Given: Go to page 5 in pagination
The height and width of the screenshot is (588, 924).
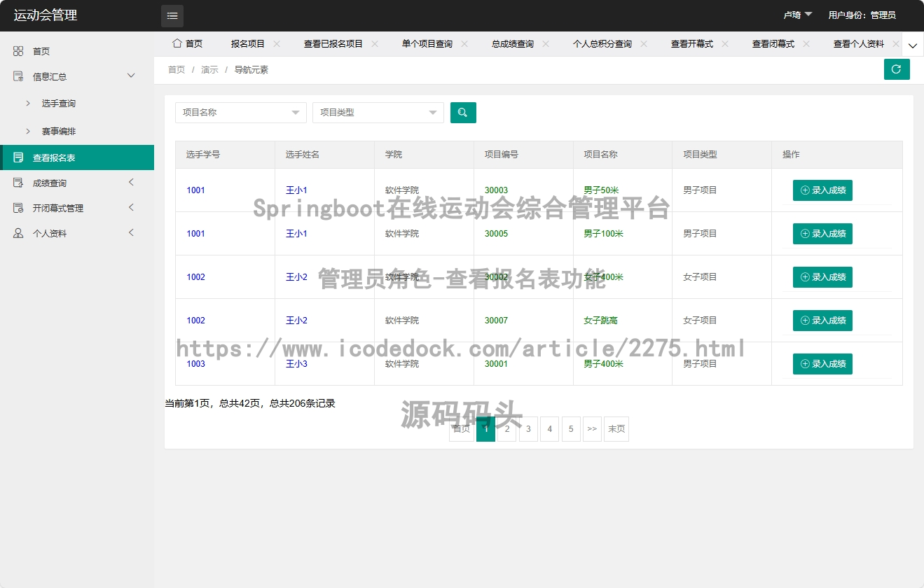Looking at the screenshot, I should pyautogui.click(x=571, y=429).
